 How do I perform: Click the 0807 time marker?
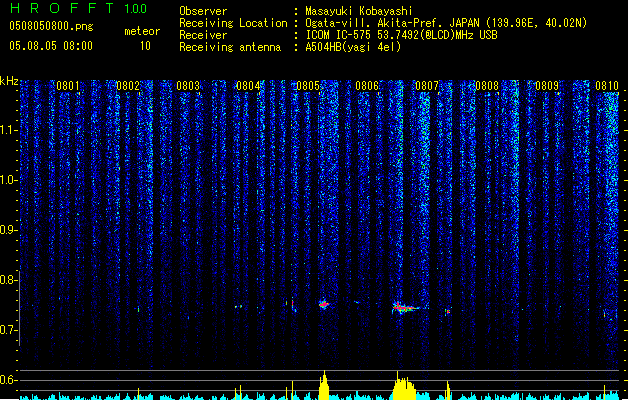427,86
